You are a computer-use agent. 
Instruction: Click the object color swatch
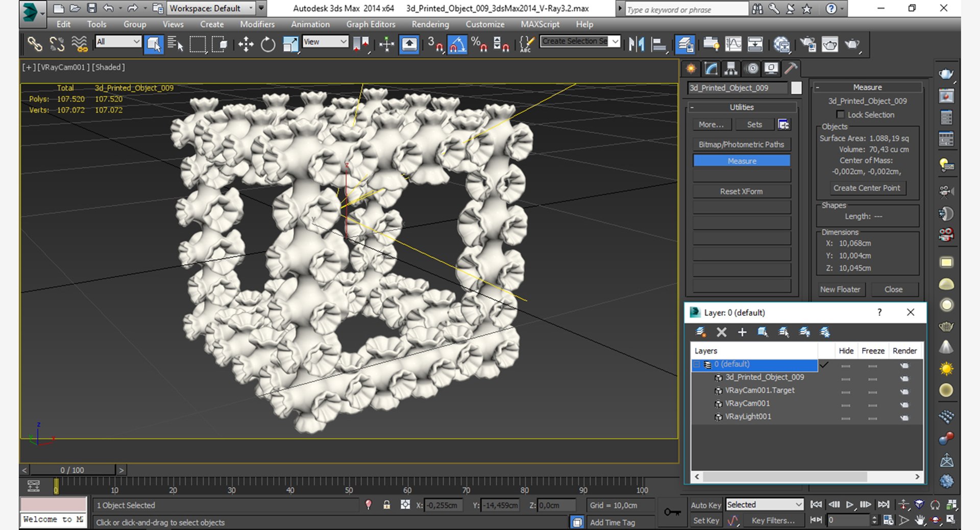(796, 88)
